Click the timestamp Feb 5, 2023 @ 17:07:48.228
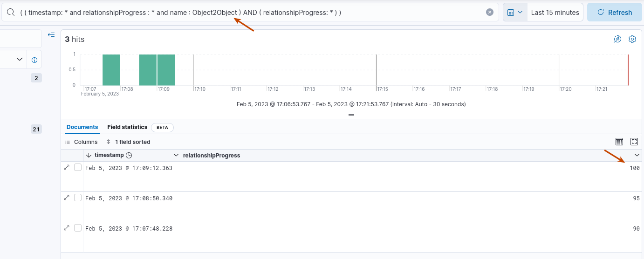The width and height of the screenshot is (644, 259). tap(129, 229)
